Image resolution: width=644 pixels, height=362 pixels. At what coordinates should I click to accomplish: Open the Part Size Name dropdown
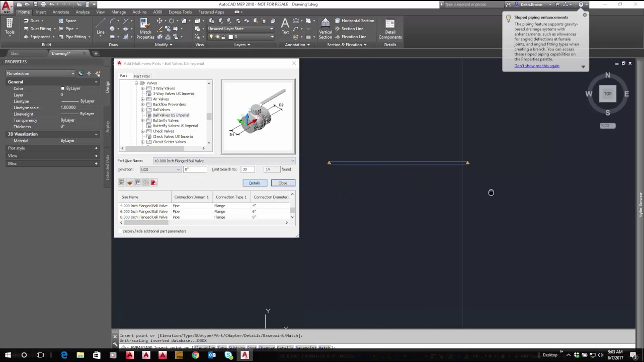click(224, 161)
